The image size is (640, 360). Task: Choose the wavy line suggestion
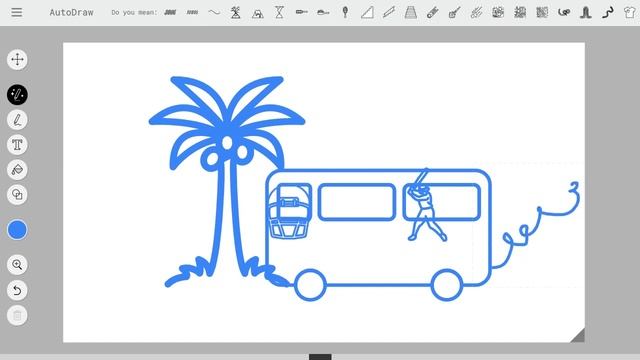pos(214,13)
